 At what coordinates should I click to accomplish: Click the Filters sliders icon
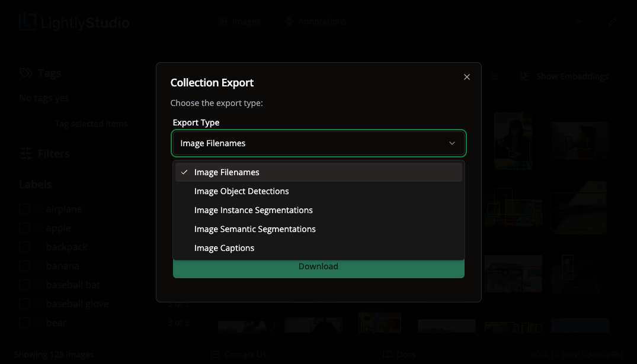26,153
